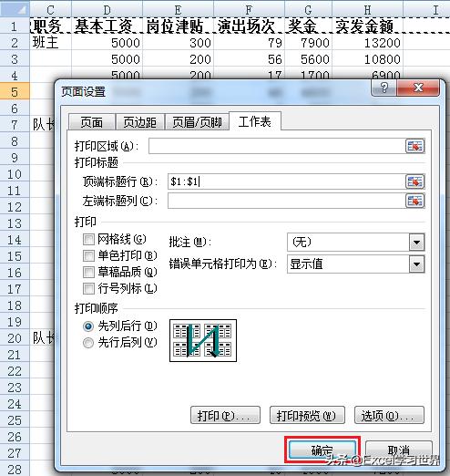Switch to the 页边距 tab
450x476 pixels.
(x=139, y=122)
